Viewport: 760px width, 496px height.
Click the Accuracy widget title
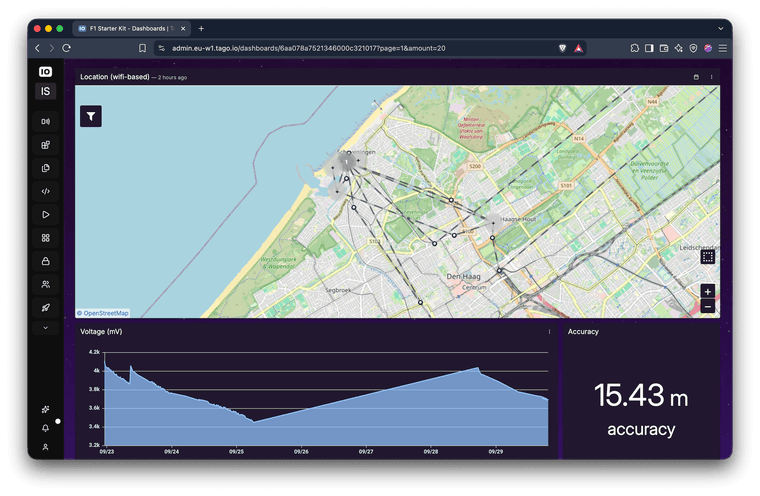click(583, 332)
